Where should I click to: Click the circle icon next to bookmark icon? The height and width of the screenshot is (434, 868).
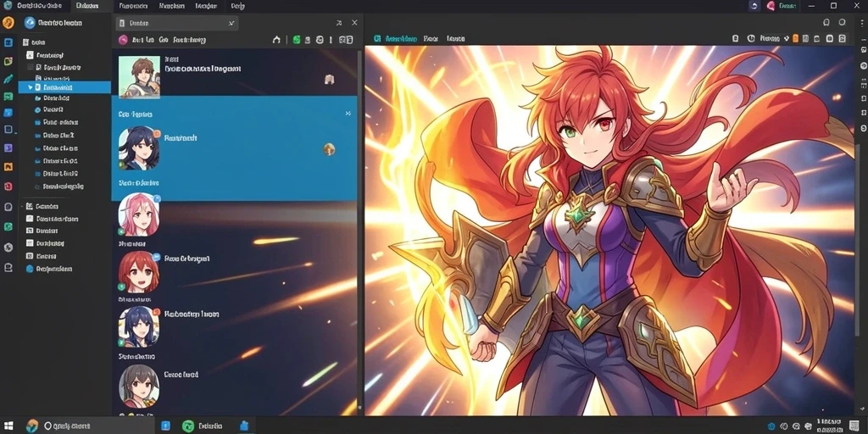coord(842,23)
